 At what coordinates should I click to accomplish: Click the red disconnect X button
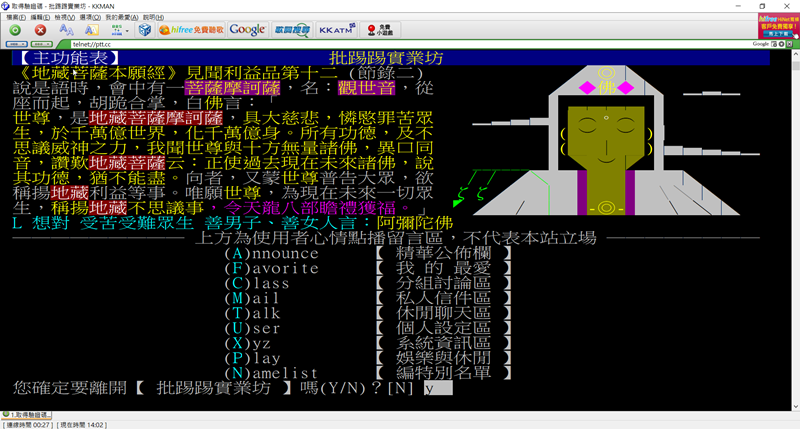tap(40, 30)
